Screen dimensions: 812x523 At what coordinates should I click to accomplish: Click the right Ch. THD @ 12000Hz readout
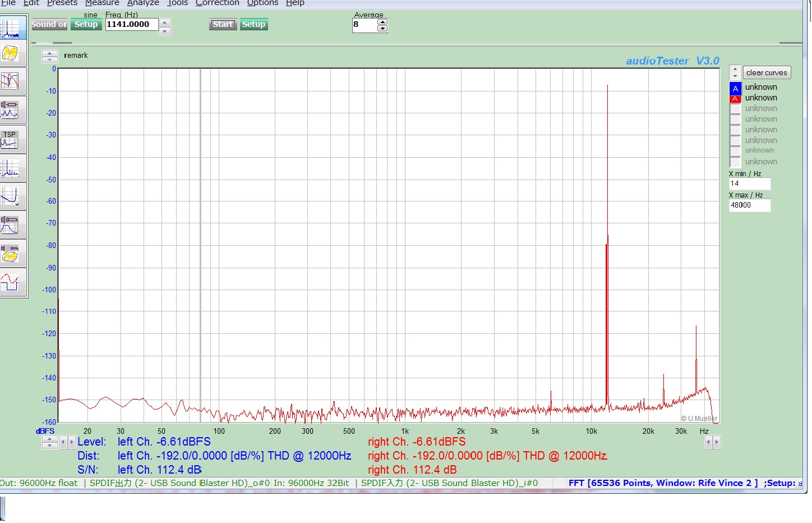(x=487, y=456)
